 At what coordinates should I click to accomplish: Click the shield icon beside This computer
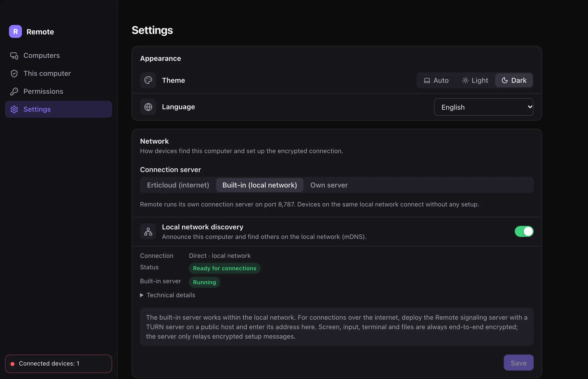14,74
